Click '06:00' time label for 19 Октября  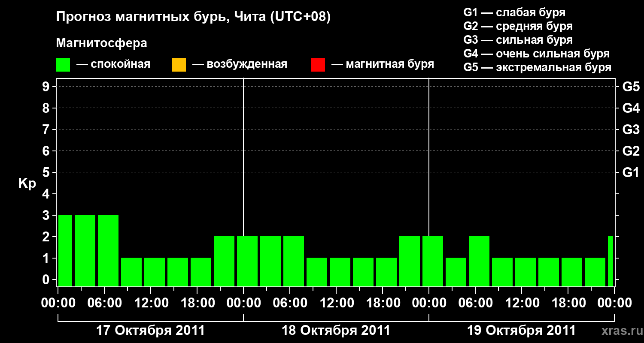476,303
